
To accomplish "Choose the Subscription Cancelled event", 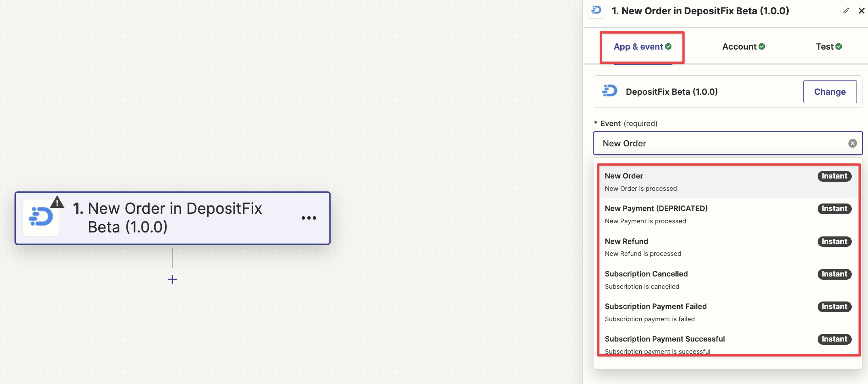I will (728, 280).
